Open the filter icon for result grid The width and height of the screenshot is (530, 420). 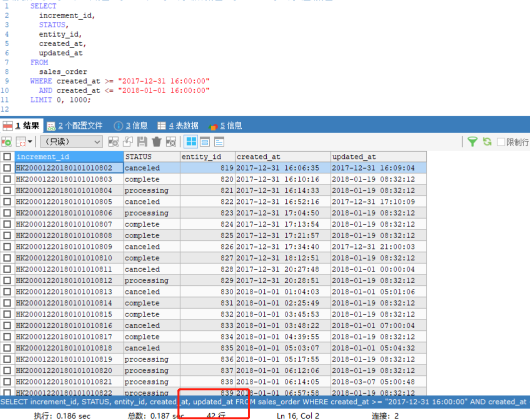click(x=472, y=142)
